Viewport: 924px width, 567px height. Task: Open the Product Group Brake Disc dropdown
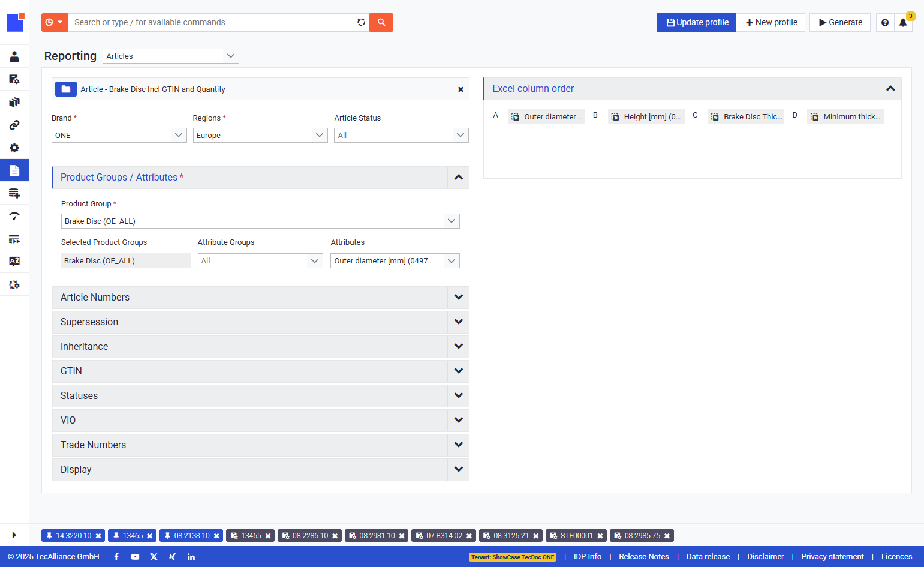coord(260,221)
